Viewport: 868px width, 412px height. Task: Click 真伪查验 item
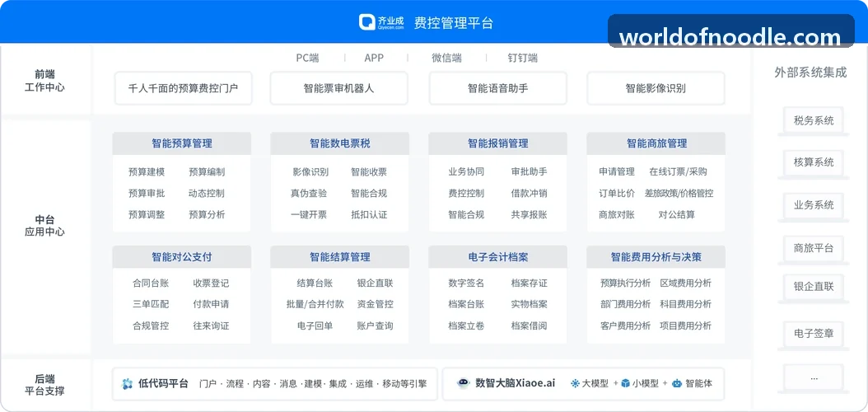pos(308,194)
